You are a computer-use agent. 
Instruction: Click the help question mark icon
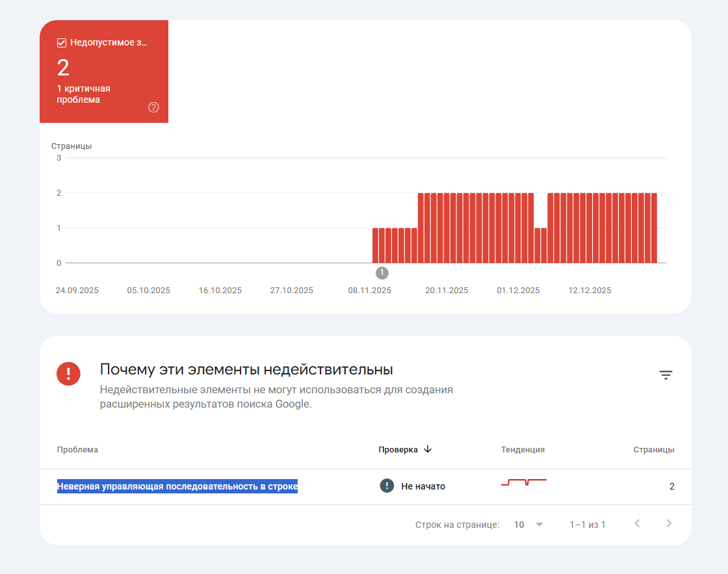pos(153,107)
